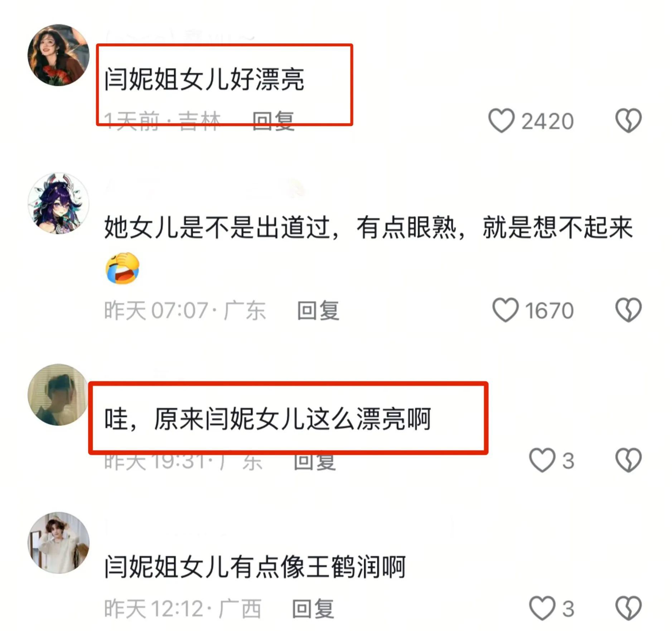672x631 pixels.
Task: Dislike the 12:12 comment from 广西
Action: coord(628,608)
